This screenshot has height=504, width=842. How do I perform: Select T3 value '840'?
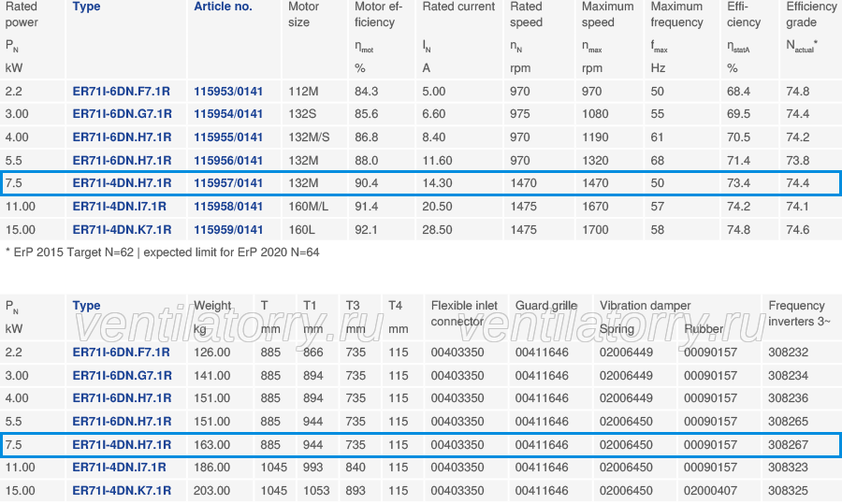tap(356, 467)
